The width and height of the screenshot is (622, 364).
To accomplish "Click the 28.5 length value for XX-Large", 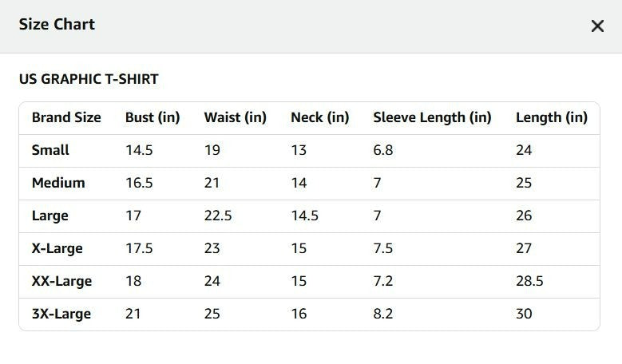I will point(529,281).
